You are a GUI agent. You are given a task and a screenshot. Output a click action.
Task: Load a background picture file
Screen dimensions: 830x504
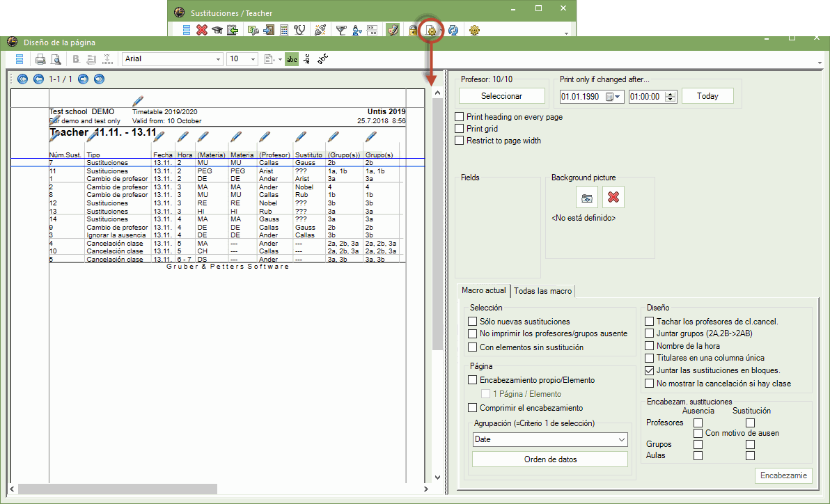tap(587, 198)
